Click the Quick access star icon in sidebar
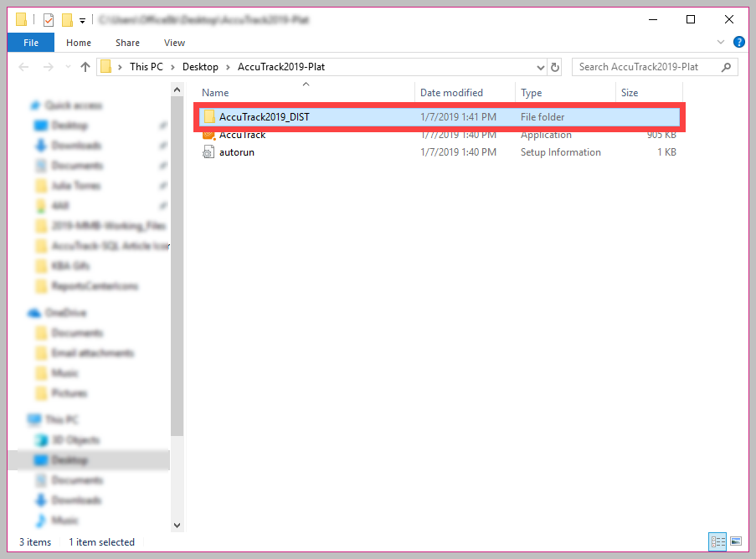This screenshot has width=756, height=559. (x=35, y=105)
